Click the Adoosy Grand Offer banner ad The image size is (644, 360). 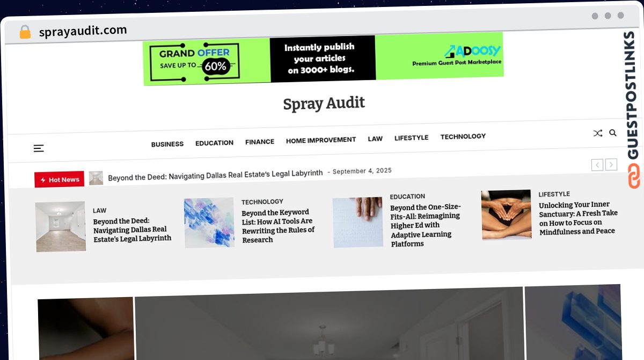[323, 59]
